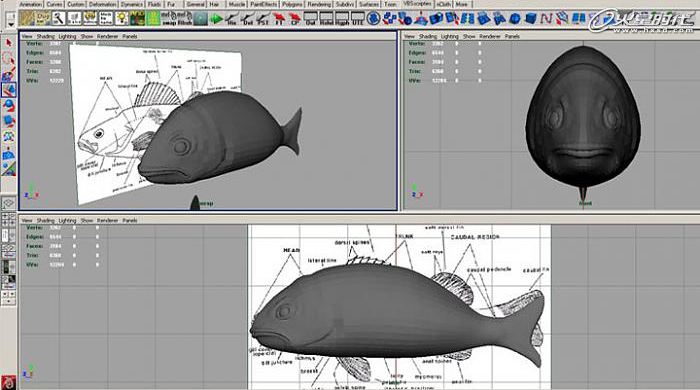Select the arrow Select tool in toolbox
Viewport: 700px width, 390px height.
[8, 43]
